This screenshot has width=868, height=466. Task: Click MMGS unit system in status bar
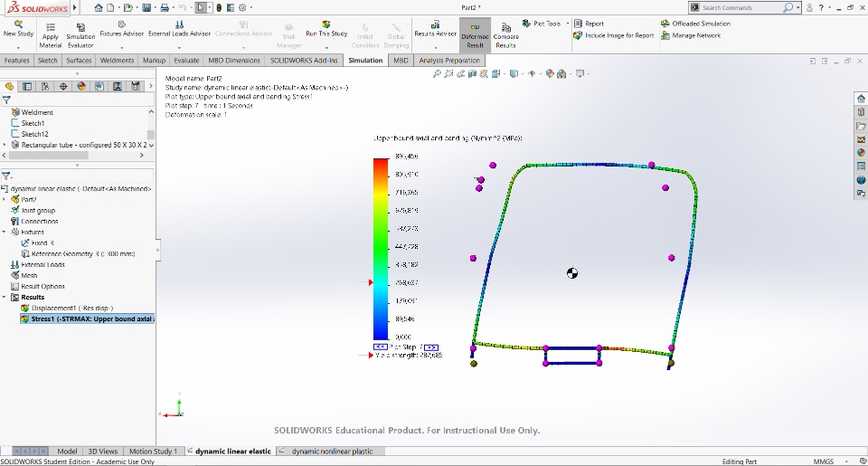coord(823,461)
